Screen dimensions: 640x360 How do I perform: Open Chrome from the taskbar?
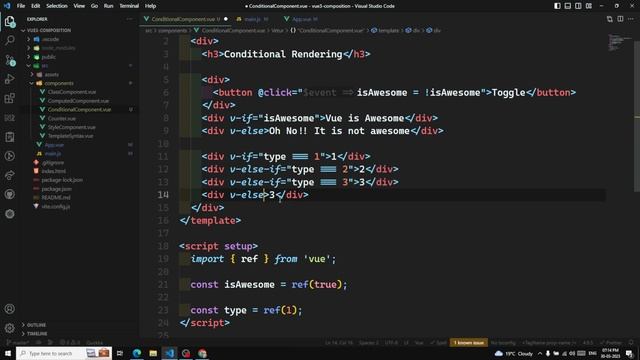point(202,353)
